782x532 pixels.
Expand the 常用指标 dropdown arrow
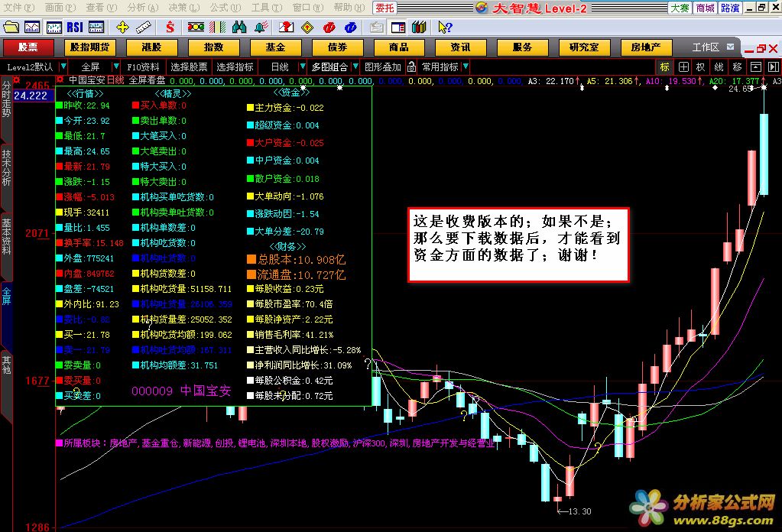466,66
